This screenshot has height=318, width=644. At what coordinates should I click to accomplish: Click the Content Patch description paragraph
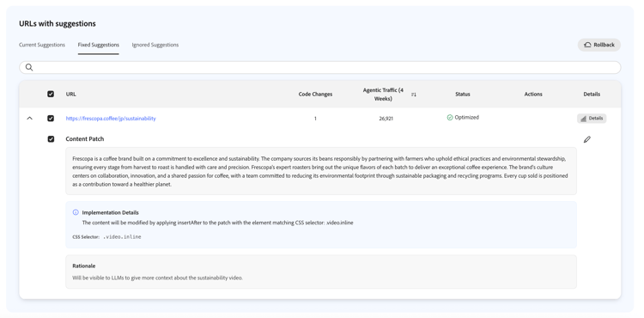[321, 171]
